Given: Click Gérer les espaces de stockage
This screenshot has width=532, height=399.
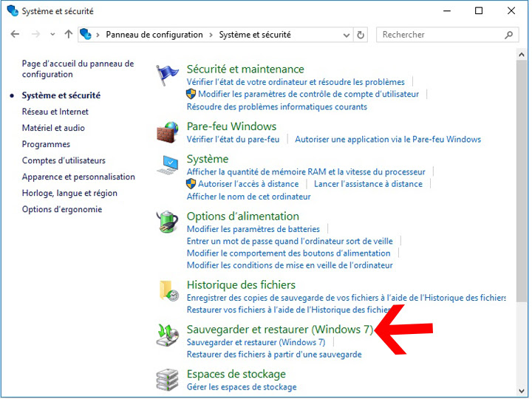Looking at the screenshot, I should point(242,387).
